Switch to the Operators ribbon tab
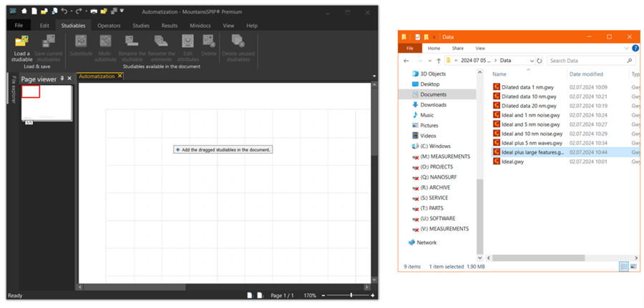 (x=109, y=26)
